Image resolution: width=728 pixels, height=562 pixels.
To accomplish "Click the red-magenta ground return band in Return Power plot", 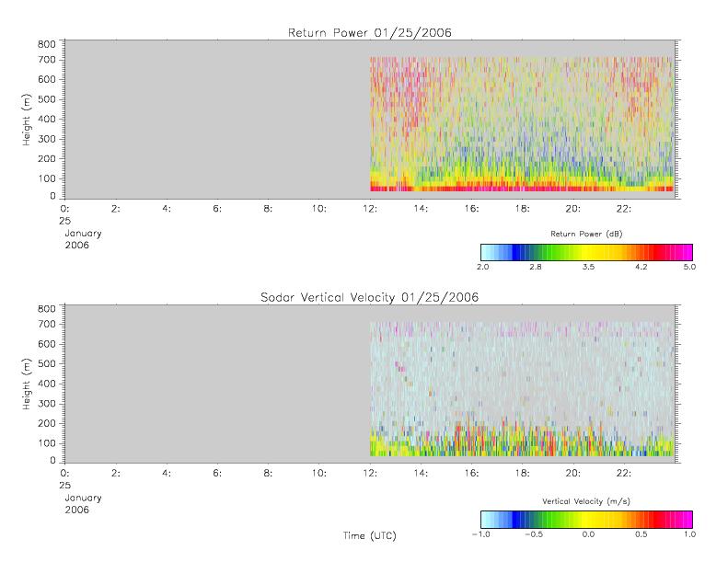I will pyautogui.click(x=522, y=189).
